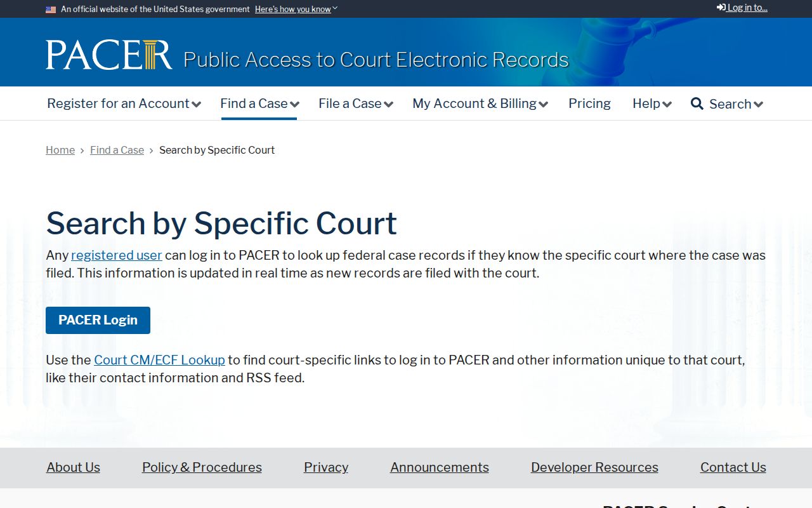This screenshot has width=812, height=508.
Task: Open Developer Resources footer link
Action: [x=594, y=467]
